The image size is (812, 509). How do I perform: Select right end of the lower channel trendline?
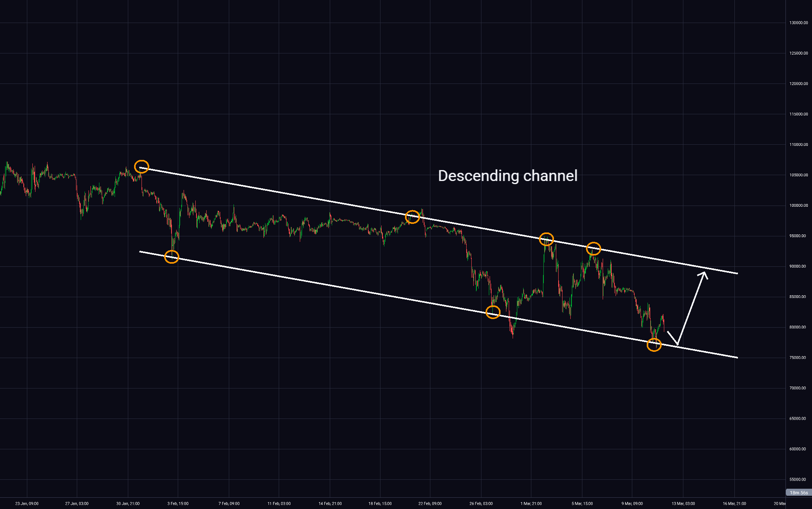pos(737,357)
